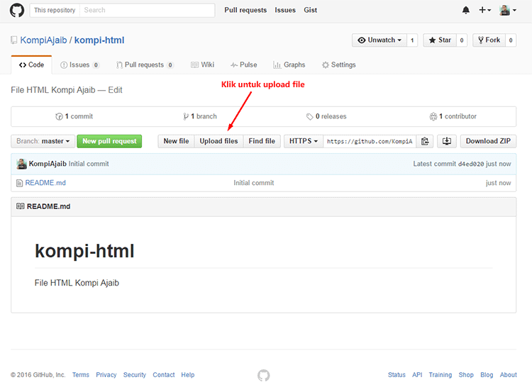This screenshot has height=392, width=532.
Task: Open Gist in top navigation
Action: [310, 10]
